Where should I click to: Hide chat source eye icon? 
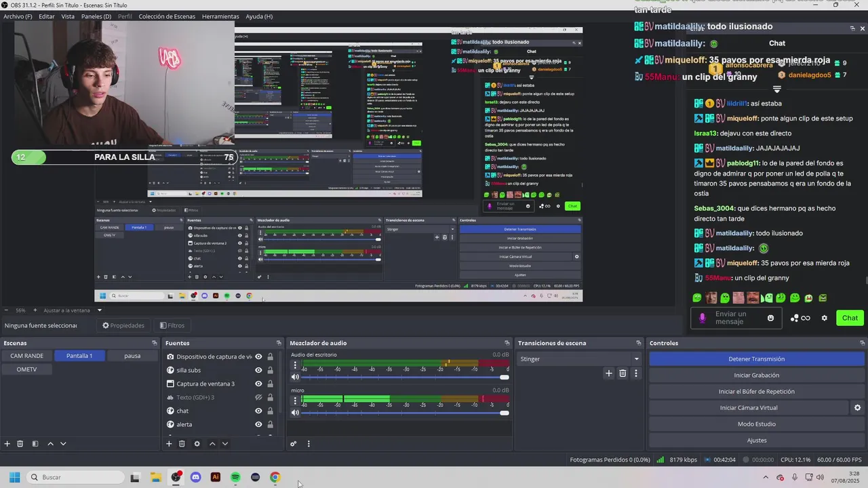coord(258,411)
